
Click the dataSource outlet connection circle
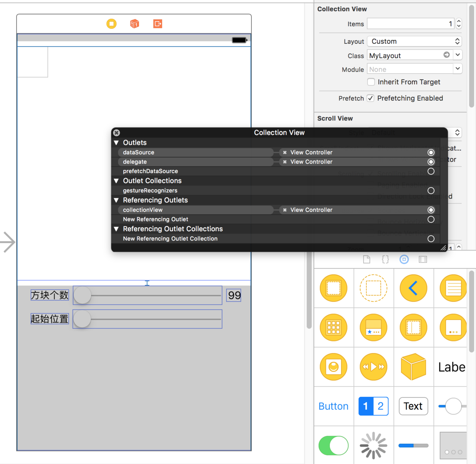coord(431,152)
